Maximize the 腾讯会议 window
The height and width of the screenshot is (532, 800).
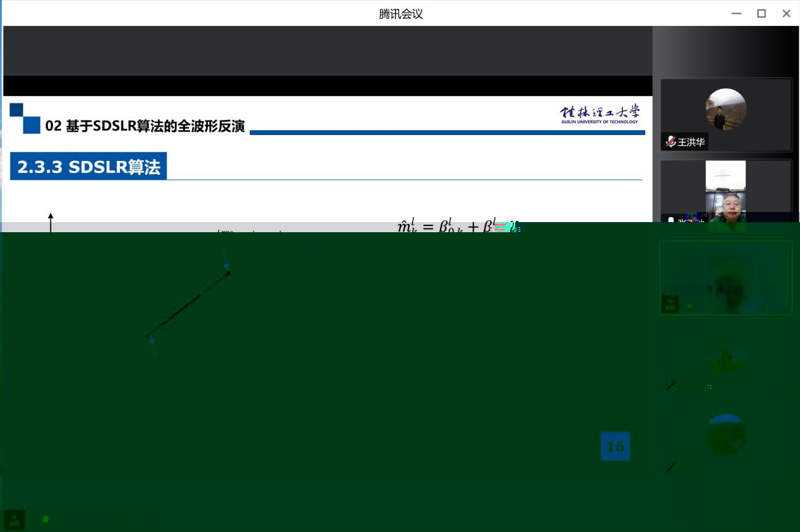(761, 13)
